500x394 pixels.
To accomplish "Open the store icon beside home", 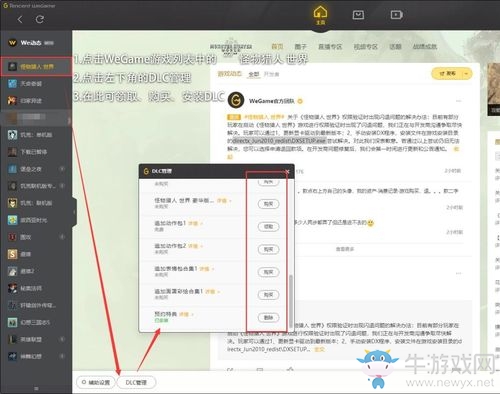I will tap(358, 15).
